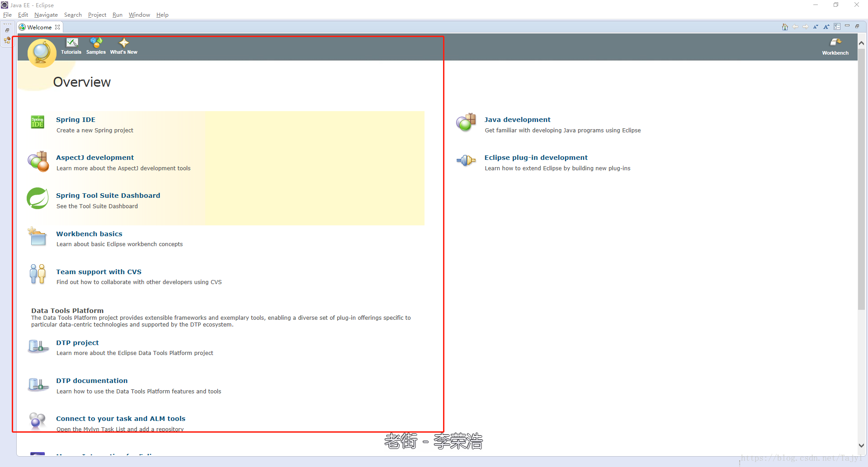Open Eclipse plug-in development link
The width and height of the screenshot is (868, 467).
pyautogui.click(x=536, y=158)
